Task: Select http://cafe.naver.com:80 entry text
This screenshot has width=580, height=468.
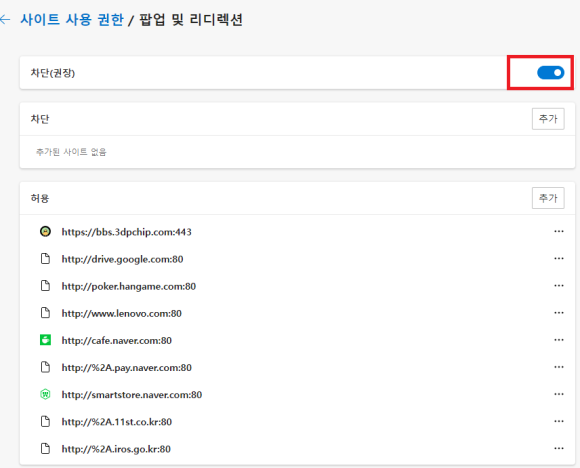Action: pyautogui.click(x=117, y=340)
